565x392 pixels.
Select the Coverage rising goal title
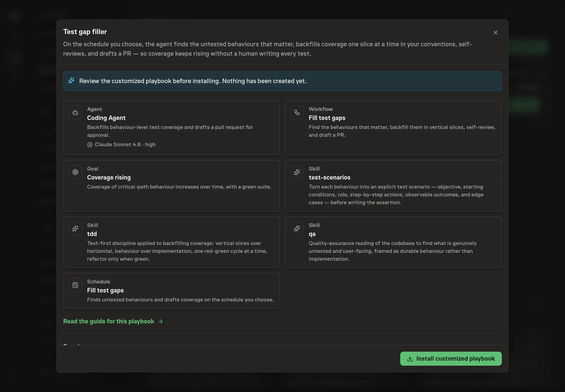click(109, 177)
